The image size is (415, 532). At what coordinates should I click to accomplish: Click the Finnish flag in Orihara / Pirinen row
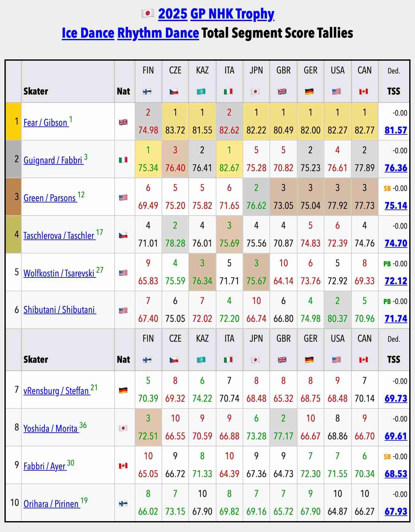(123, 503)
